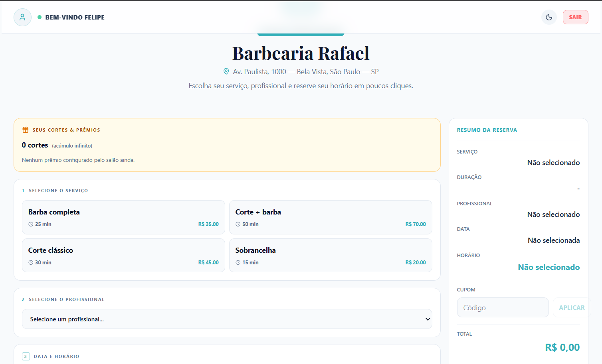Click the Av. Paulista, 1000 address text

tap(306, 72)
